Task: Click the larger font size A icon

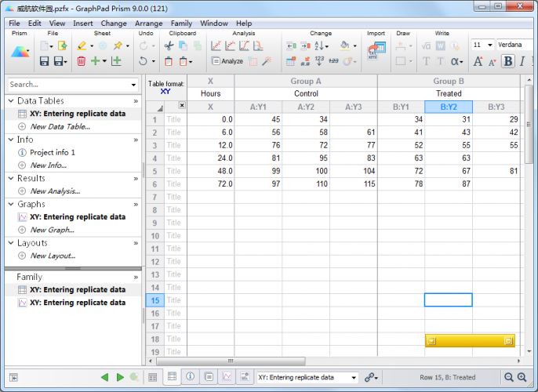Action: 478,61
